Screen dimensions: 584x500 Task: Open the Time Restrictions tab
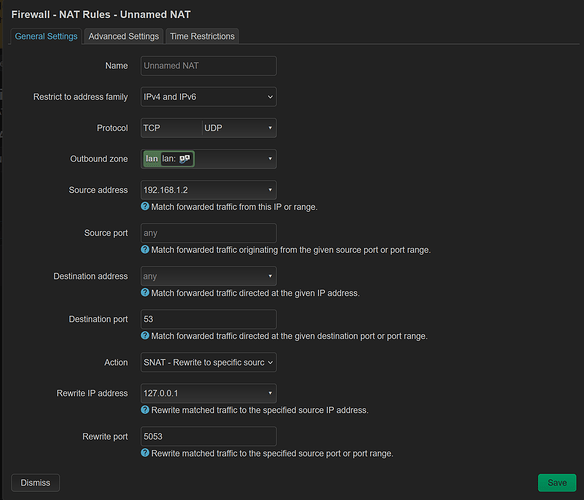202,36
